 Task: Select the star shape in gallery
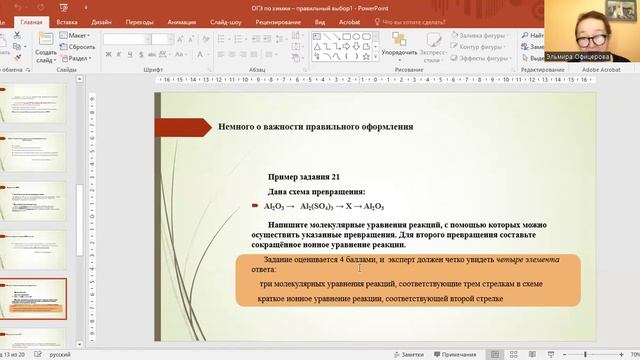pyautogui.click(x=366, y=57)
